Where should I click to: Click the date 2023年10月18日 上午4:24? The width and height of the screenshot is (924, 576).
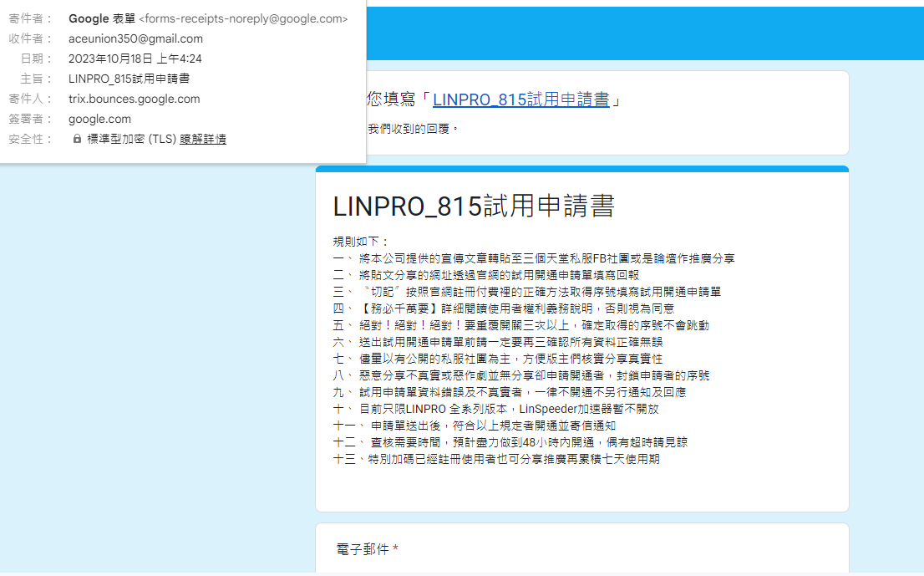click(x=135, y=59)
